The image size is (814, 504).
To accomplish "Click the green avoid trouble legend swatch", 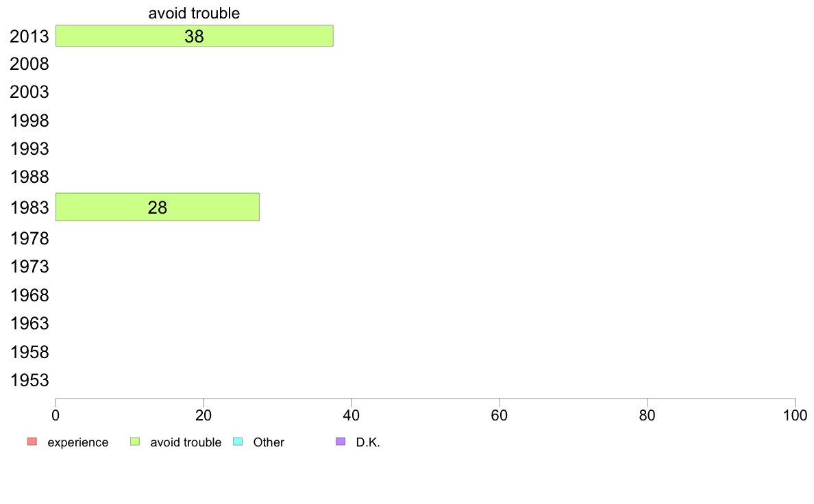I will tap(135, 442).
